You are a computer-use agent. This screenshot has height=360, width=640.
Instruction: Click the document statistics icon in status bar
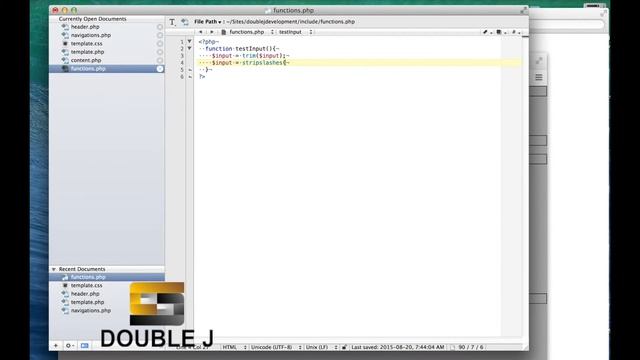[453, 347]
